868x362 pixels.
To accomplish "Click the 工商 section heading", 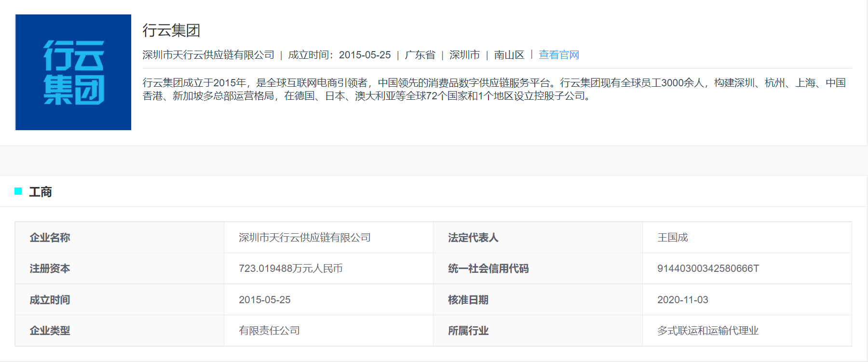I will tap(41, 192).
